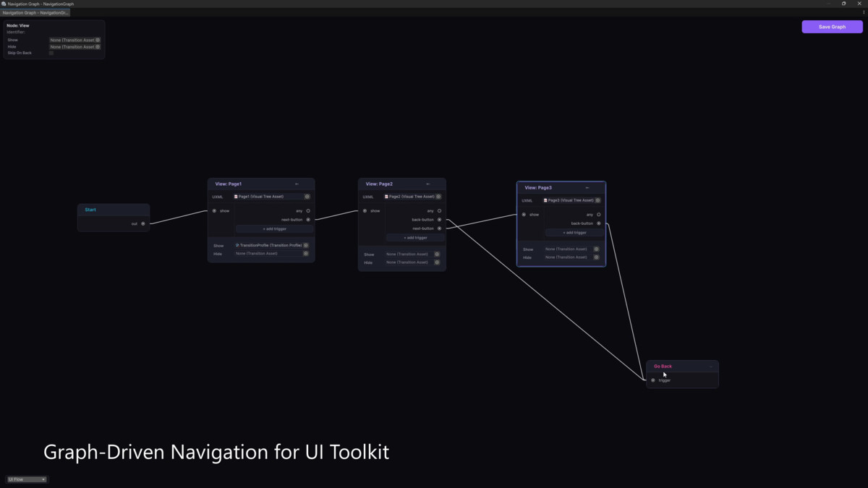The height and width of the screenshot is (488, 868).
Task: Click Page2 Hide None transition field
Action: [x=412, y=262]
